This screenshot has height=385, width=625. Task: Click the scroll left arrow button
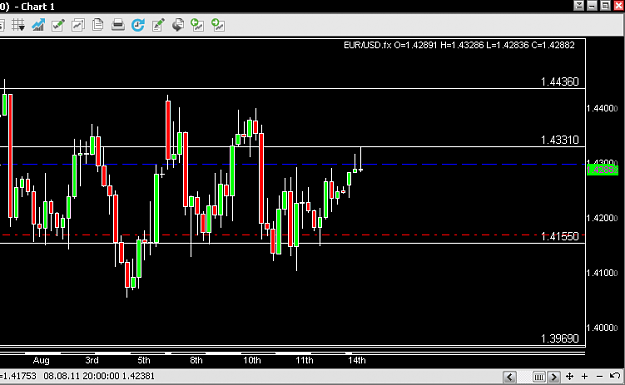tap(509, 376)
